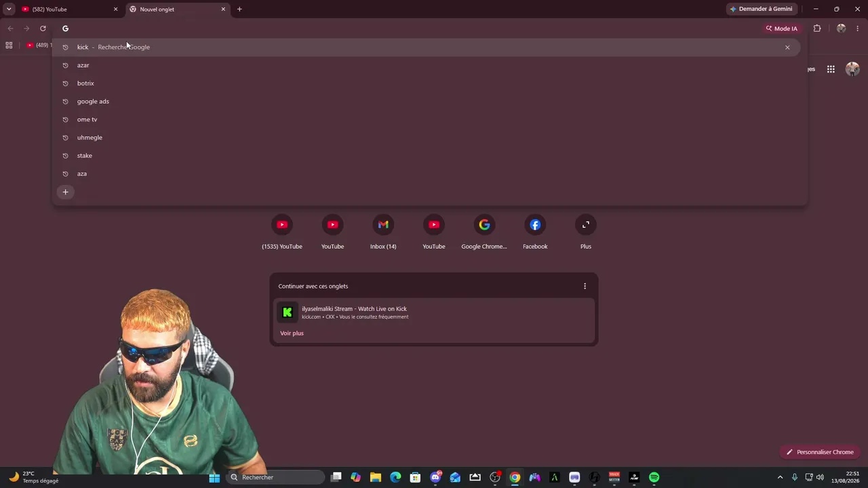
Task: Open the Windows Start menu
Action: coord(214,478)
